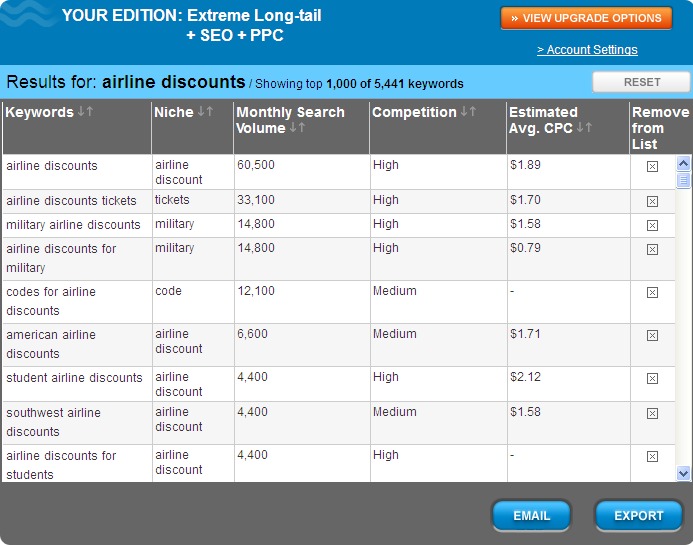693x545 pixels.
Task: Open Account Settings link
Action: [x=587, y=50]
